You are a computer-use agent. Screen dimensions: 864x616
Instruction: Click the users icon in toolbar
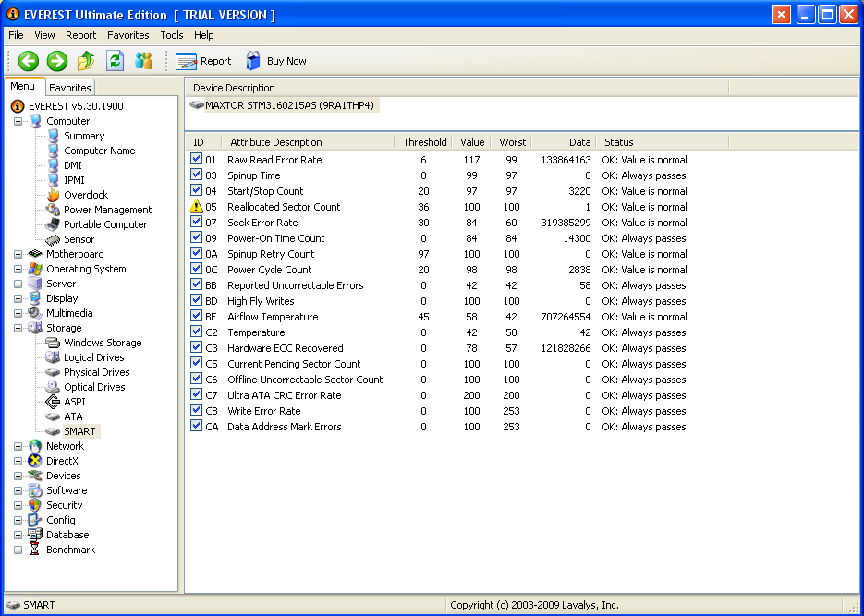click(x=143, y=61)
